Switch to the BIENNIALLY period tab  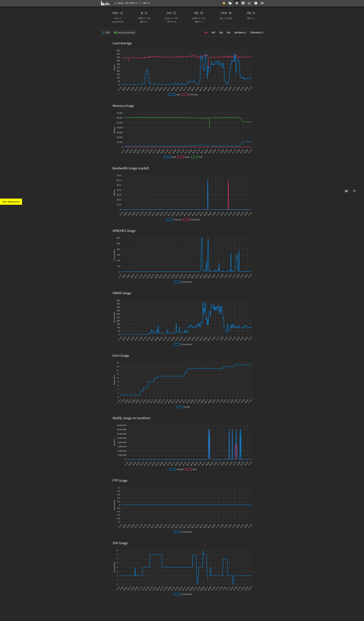(x=240, y=33)
